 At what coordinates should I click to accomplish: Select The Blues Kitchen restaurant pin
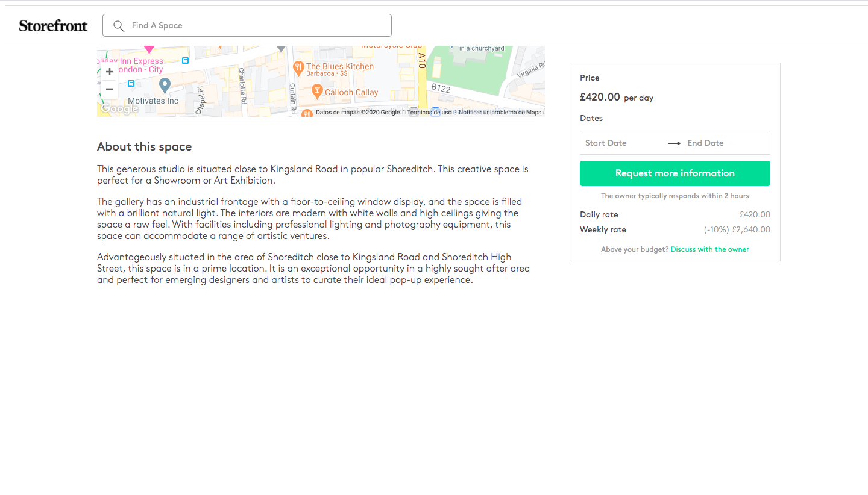[298, 66]
